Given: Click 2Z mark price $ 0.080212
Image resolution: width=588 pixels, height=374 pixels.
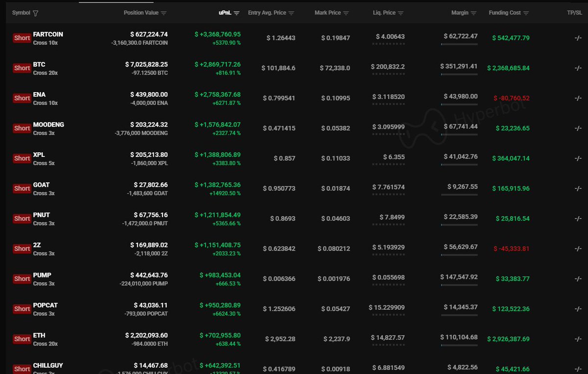Looking at the screenshot, I should click(x=334, y=249).
